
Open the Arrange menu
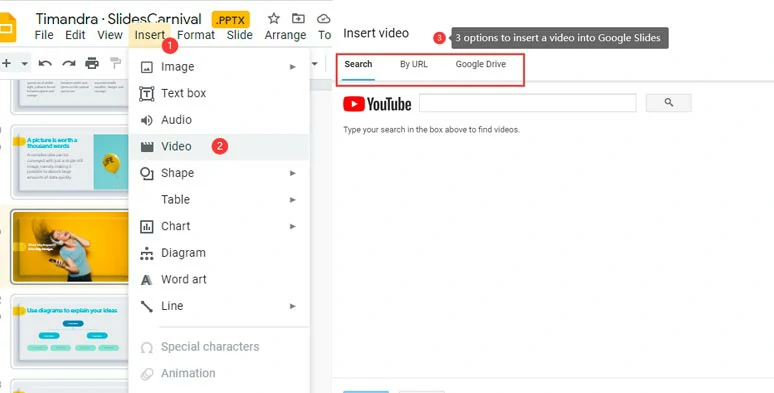point(285,35)
